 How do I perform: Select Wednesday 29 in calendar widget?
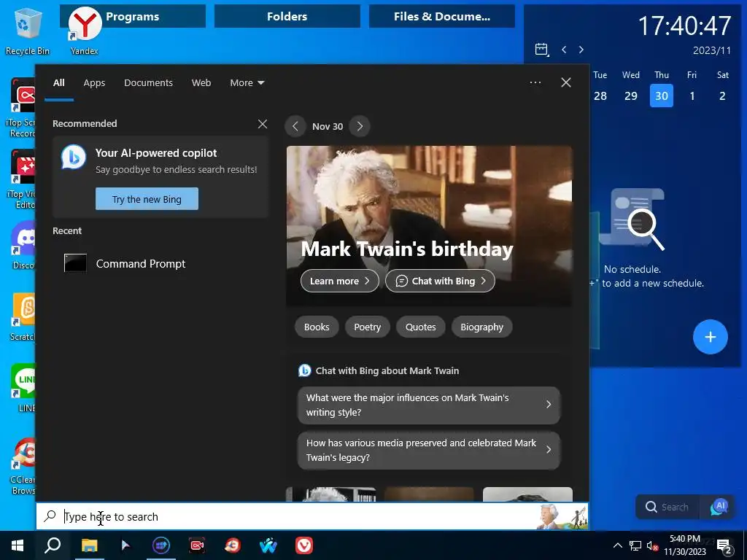(631, 96)
